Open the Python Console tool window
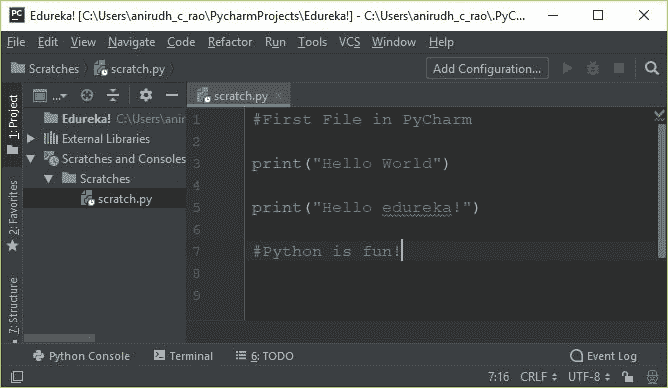The width and height of the screenshot is (668, 388). (81, 356)
